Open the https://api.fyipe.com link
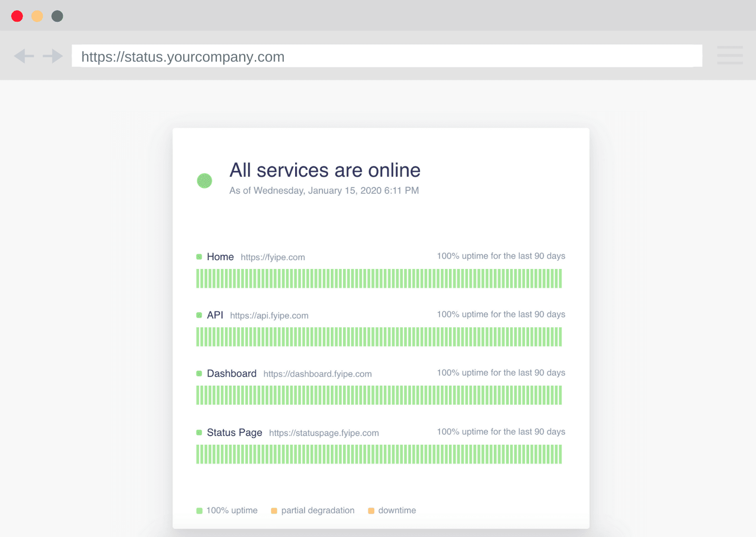This screenshot has height=537, width=756. 269,316
